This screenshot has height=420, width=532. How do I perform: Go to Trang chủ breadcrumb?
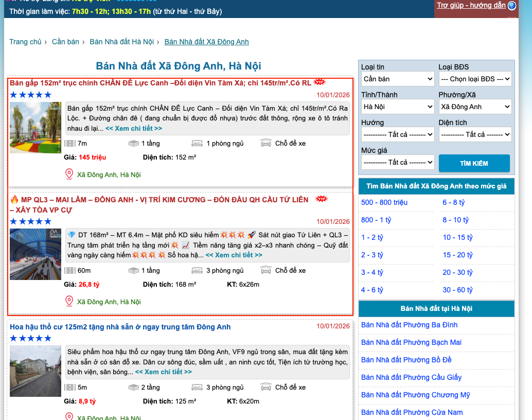point(25,42)
